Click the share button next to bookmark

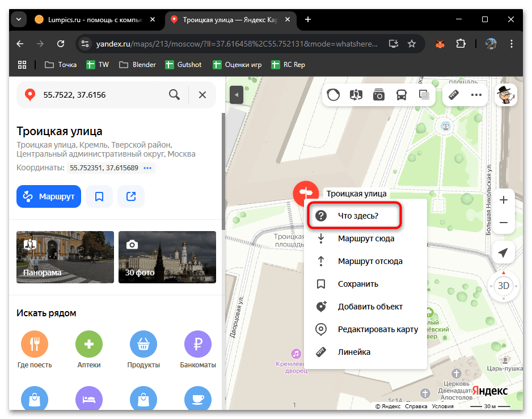click(131, 196)
